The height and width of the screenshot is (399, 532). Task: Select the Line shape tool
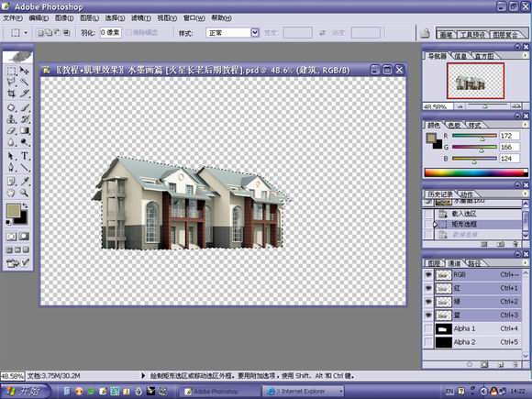(x=25, y=167)
